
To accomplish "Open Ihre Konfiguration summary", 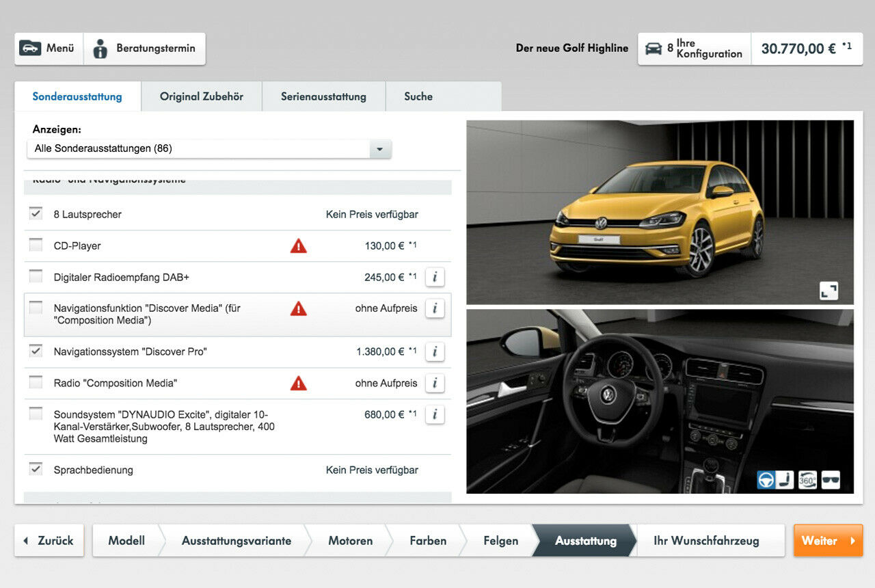I will pyautogui.click(x=695, y=49).
